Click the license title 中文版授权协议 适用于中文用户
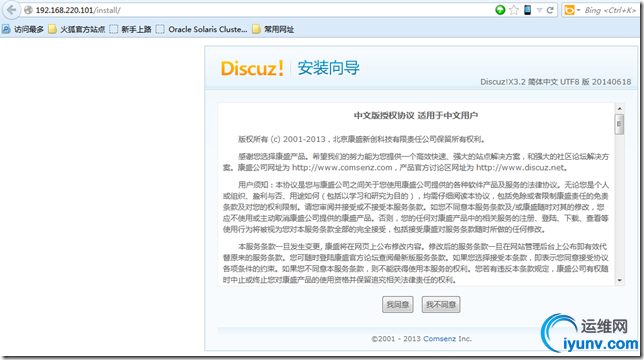 [x=416, y=116]
